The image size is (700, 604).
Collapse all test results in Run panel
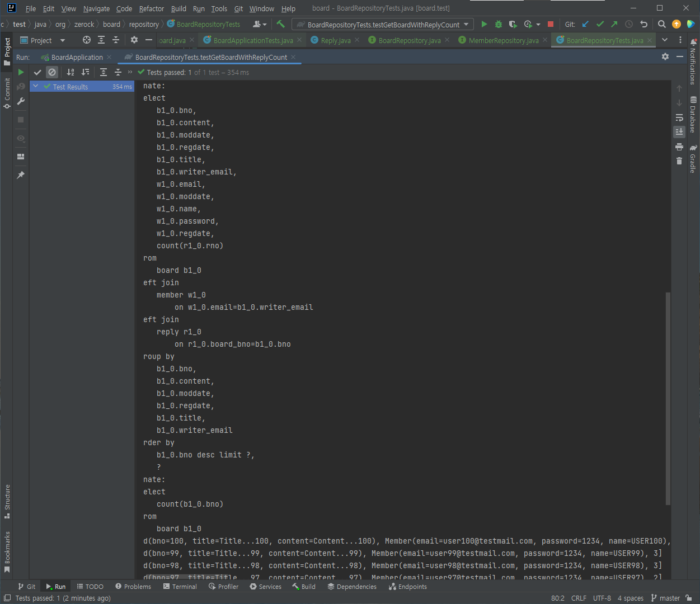click(118, 72)
